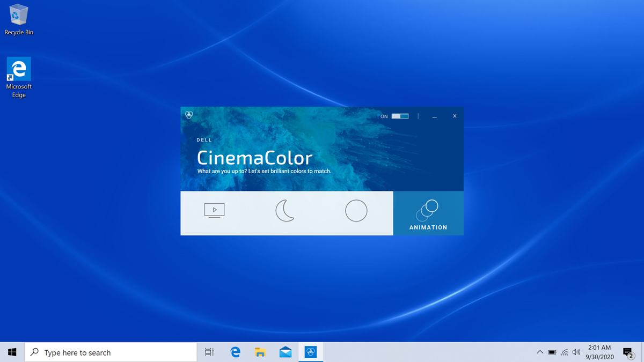Click the CinemaColor taskbar icon
This screenshot has width=644, height=362.
pyautogui.click(x=311, y=352)
